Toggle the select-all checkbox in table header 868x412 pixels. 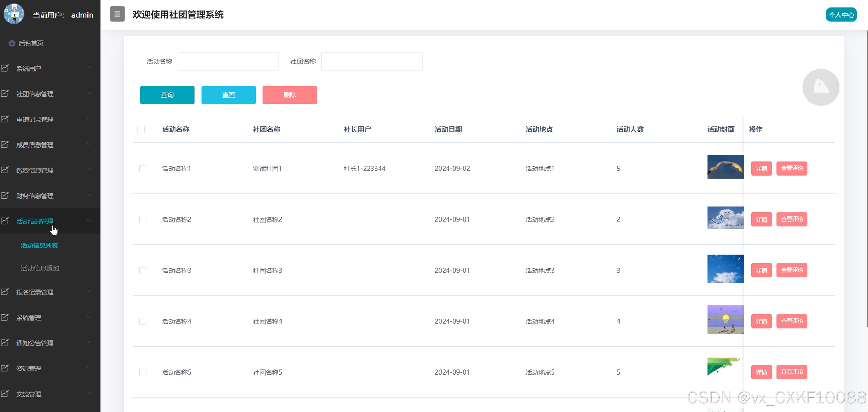coord(141,129)
